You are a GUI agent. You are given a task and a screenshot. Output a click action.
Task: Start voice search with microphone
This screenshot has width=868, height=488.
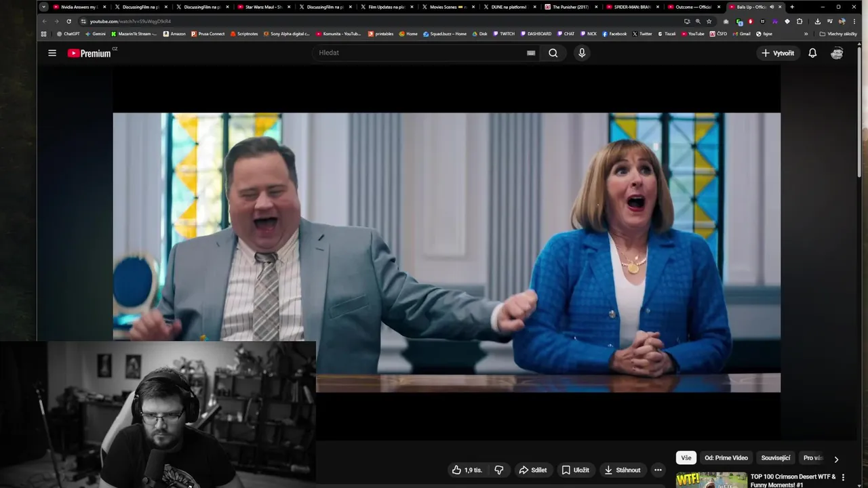pos(581,53)
